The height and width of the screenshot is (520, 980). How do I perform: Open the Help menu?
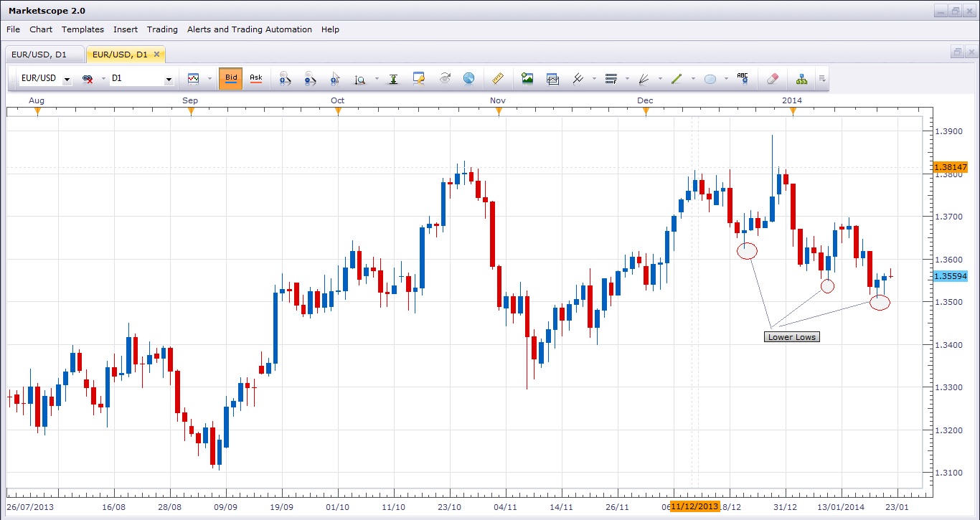click(330, 29)
